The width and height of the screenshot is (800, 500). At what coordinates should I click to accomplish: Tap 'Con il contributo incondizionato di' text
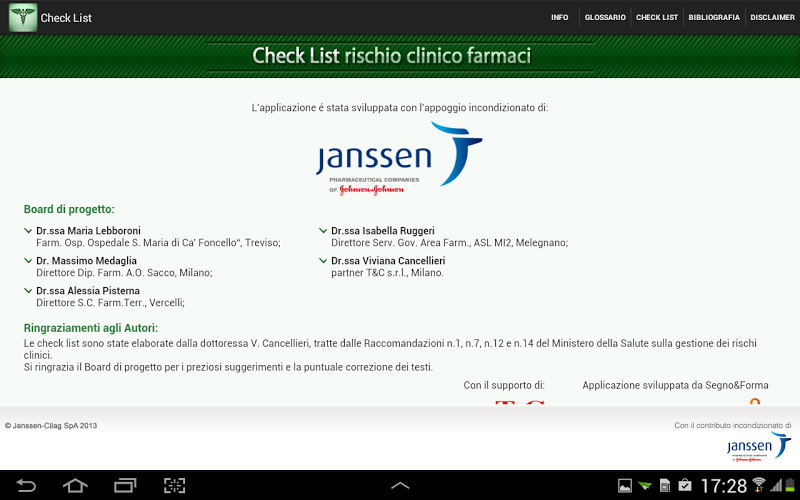733,426
